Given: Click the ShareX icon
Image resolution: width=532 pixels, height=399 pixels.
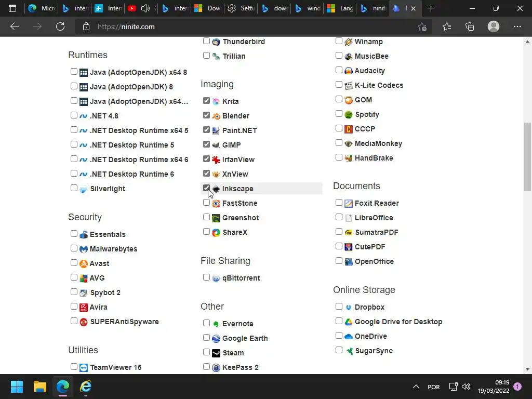Looking at the screenshot, I should tap(216, 232).
